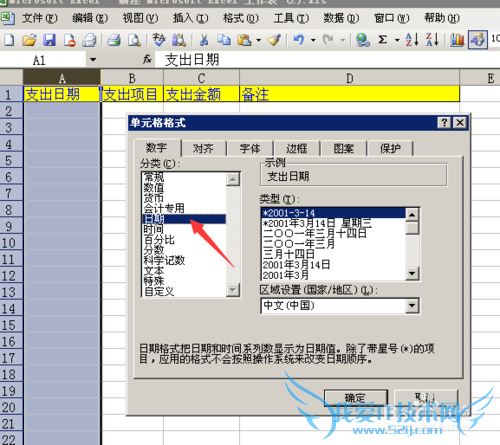Select the 文本 category

click(184, 271)
